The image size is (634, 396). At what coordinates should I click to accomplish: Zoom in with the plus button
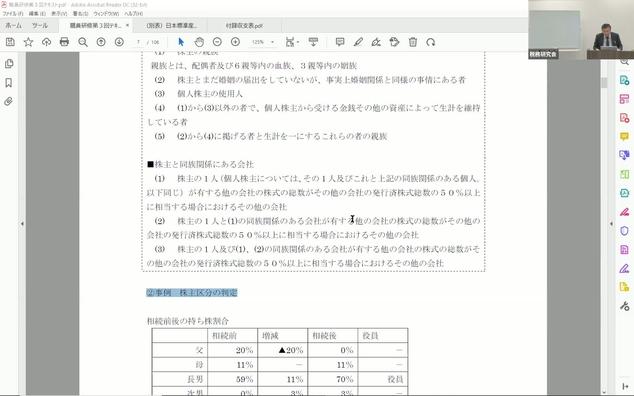(x=235, y=42)
